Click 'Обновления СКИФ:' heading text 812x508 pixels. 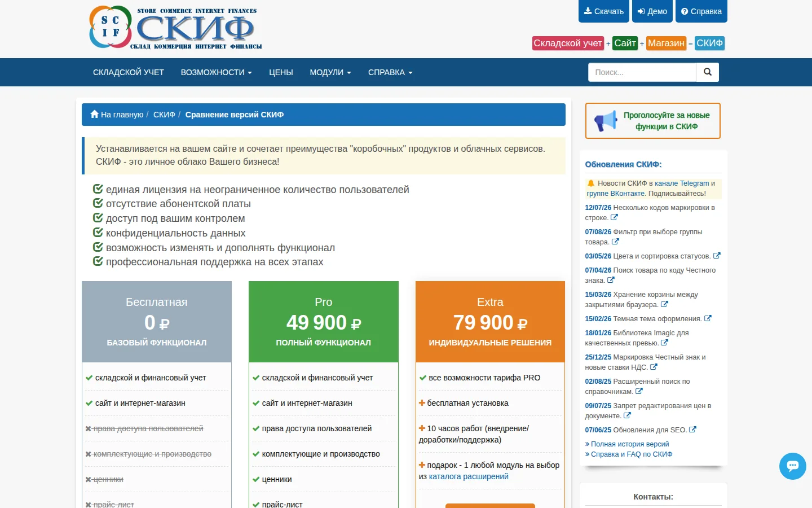(623, 164)
